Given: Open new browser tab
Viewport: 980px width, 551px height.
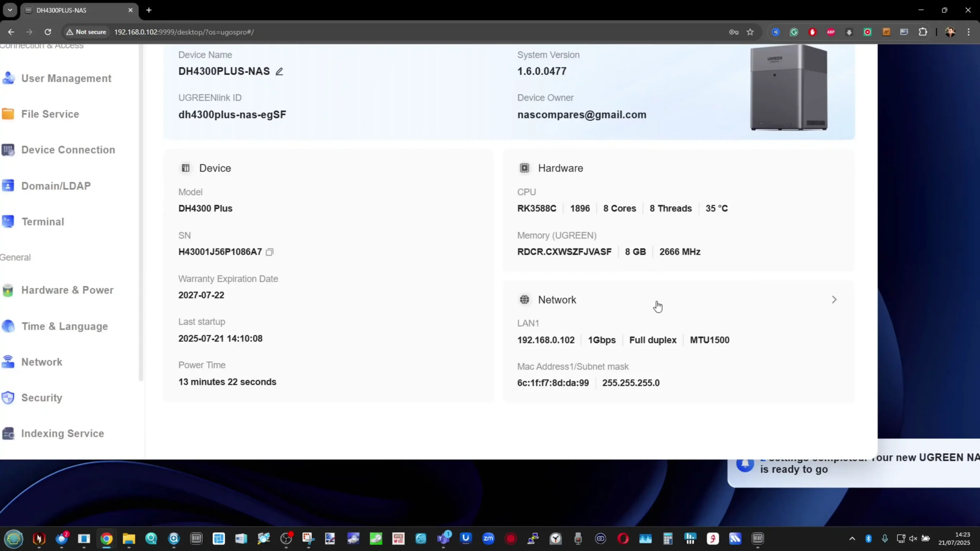Looking at the screenshot, I should [149, 10].
